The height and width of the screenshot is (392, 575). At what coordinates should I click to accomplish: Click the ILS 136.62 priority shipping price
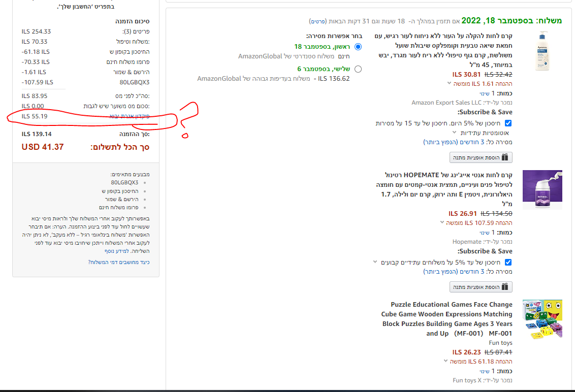334,79
